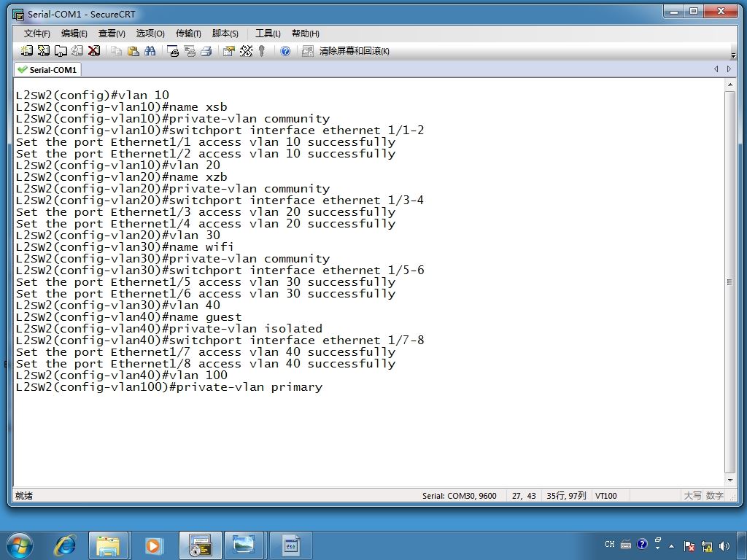Click 清除屏幕和回滚(K) button
This screenshot has height=560, width=747.
[354, 51]
